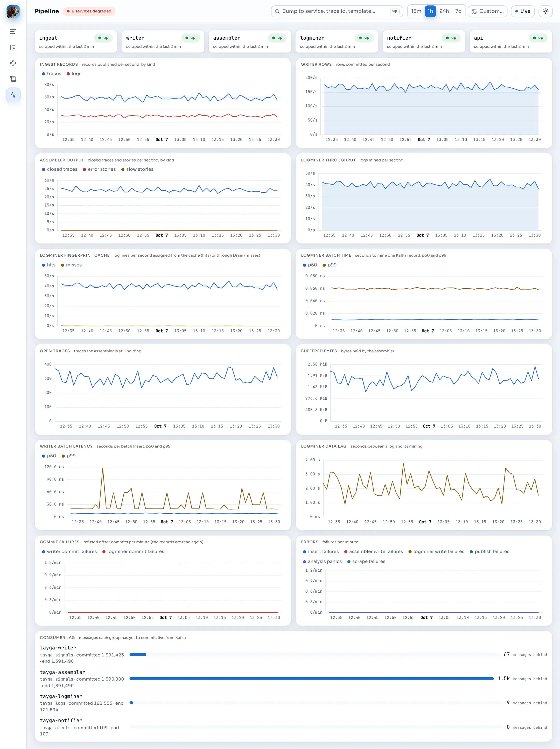Toggle p99 series in Logminer Batch Time
This screenshot has width=560, height=749.
coord(330,265)
